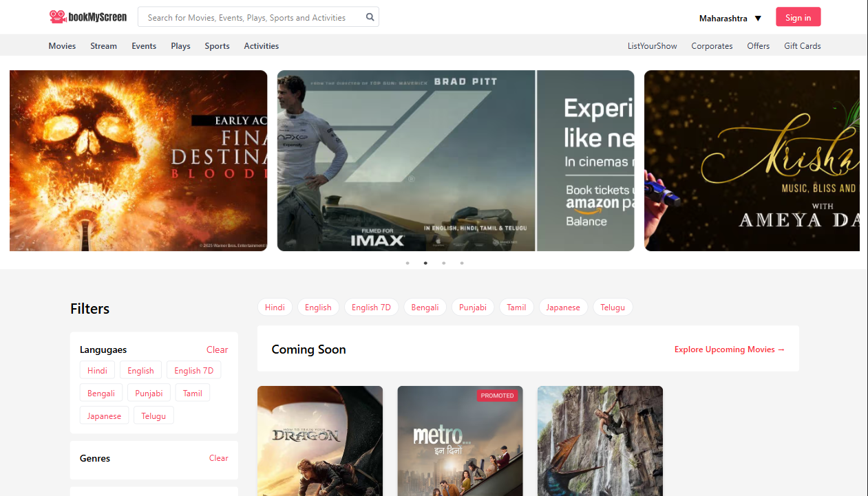The image size is (868, 496).
Task: Clear the Languages filter
Action: [x=217, y=349]
